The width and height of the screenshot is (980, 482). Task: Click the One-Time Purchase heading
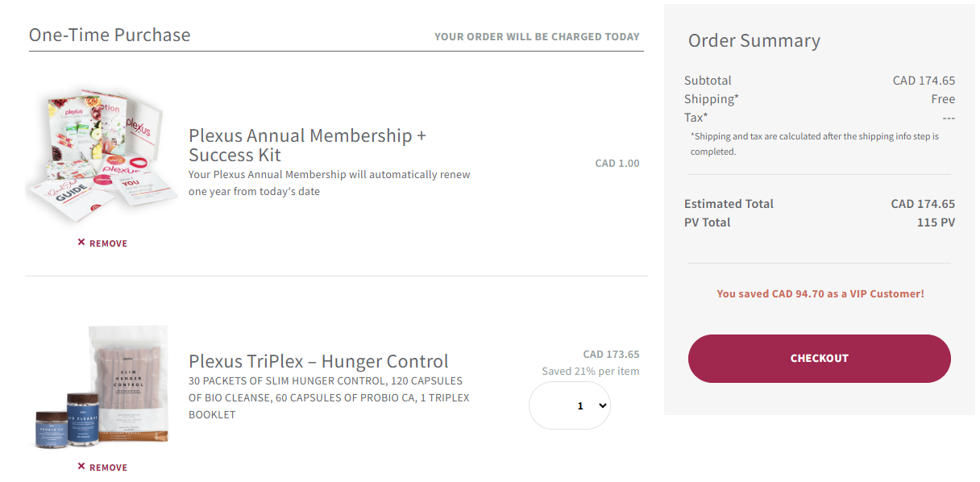110,35
